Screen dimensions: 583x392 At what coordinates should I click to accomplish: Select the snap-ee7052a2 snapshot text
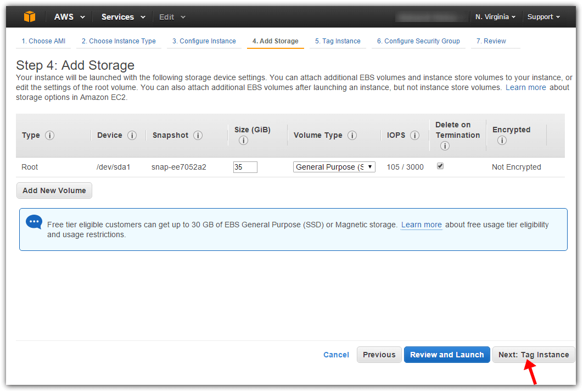click(x=179, y=167)
